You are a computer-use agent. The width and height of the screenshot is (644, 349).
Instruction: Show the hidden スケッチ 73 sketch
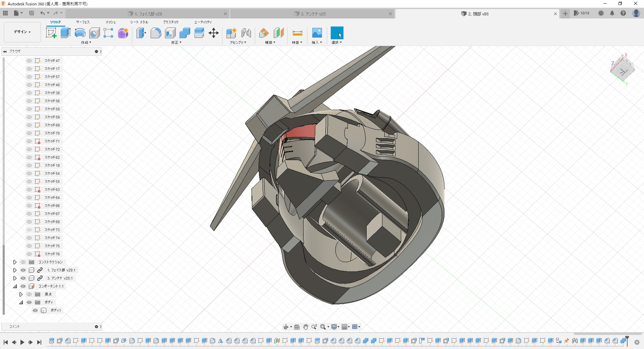point(29,230)
